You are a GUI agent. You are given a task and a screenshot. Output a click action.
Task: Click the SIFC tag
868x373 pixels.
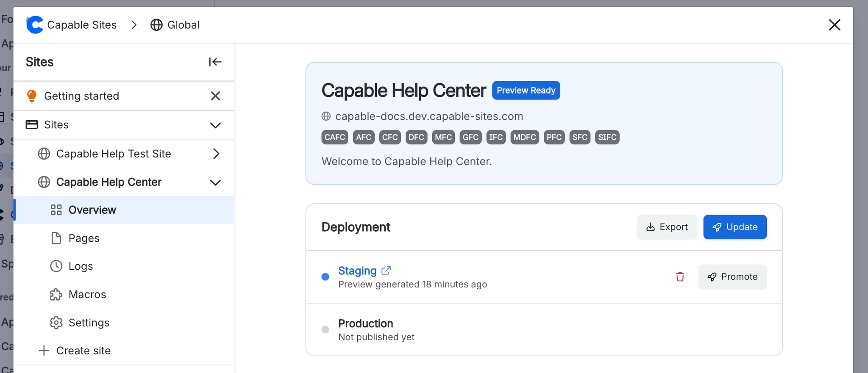point(607,137)
